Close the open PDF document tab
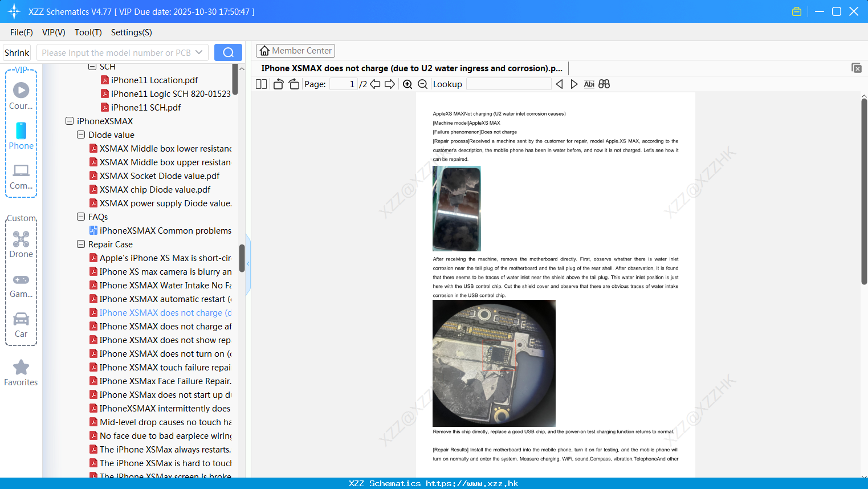 [x=857, y=68]
